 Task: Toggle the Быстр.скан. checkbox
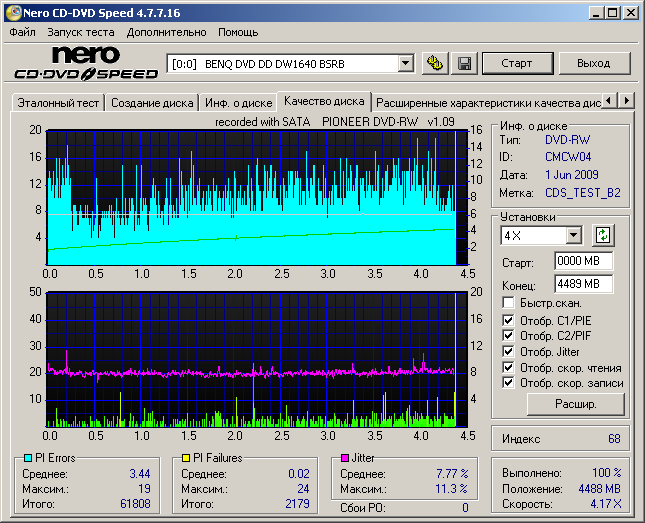[508, 303]
